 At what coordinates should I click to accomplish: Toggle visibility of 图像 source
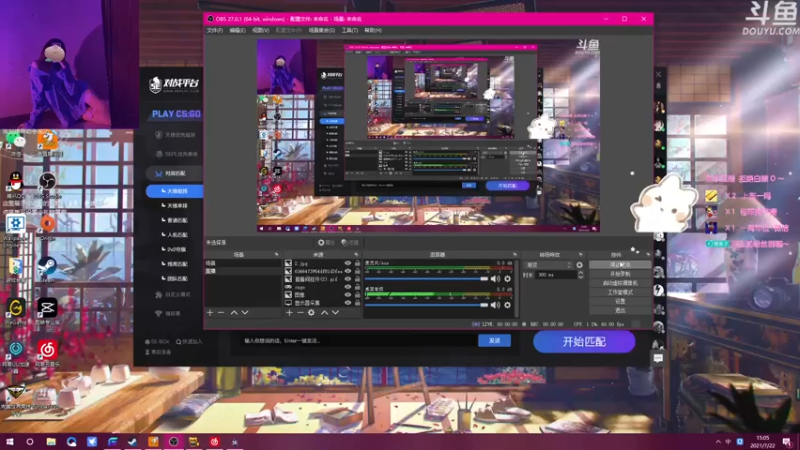[x=348, y=295]
